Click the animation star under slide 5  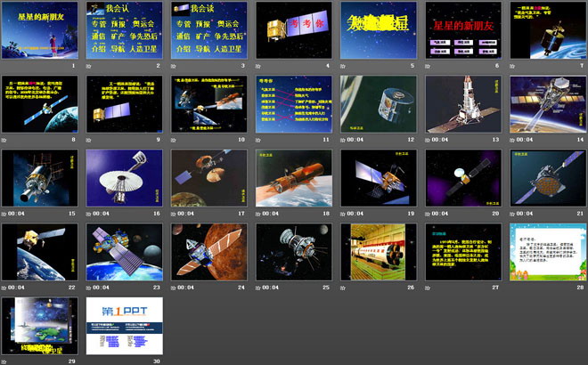pos(343,66)
